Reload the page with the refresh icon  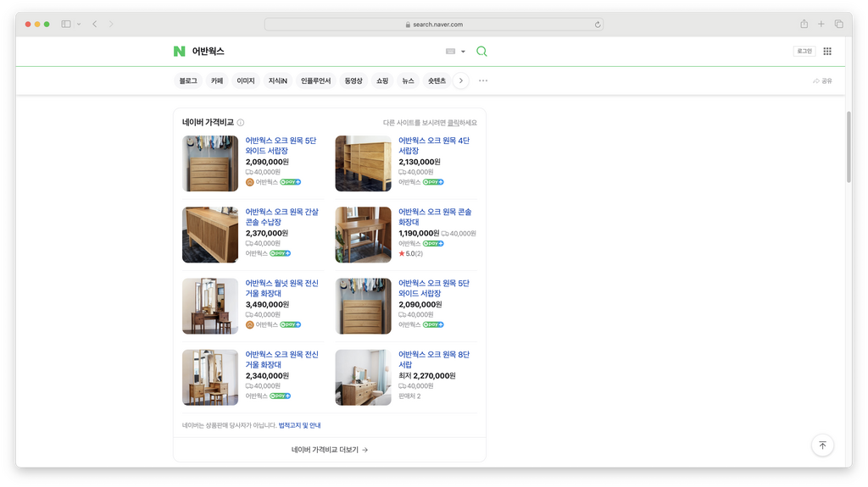click(x=598, y=25)
